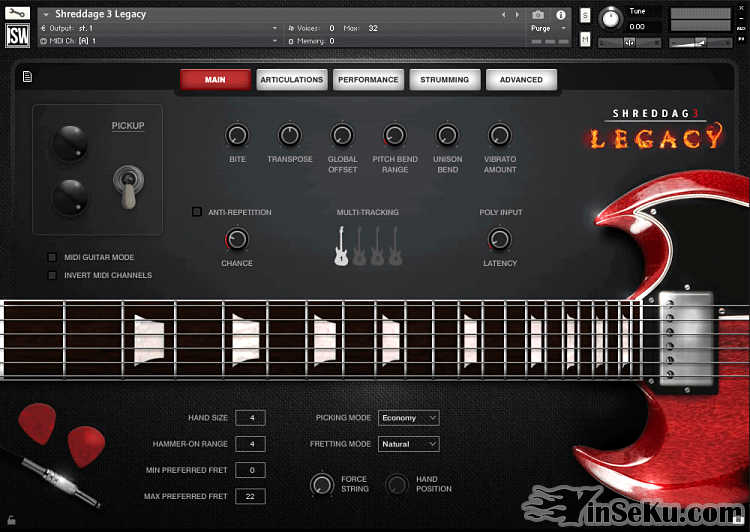Click the camera snapshot icon
The height and width of the screenshot is (532, 750).
538,15
